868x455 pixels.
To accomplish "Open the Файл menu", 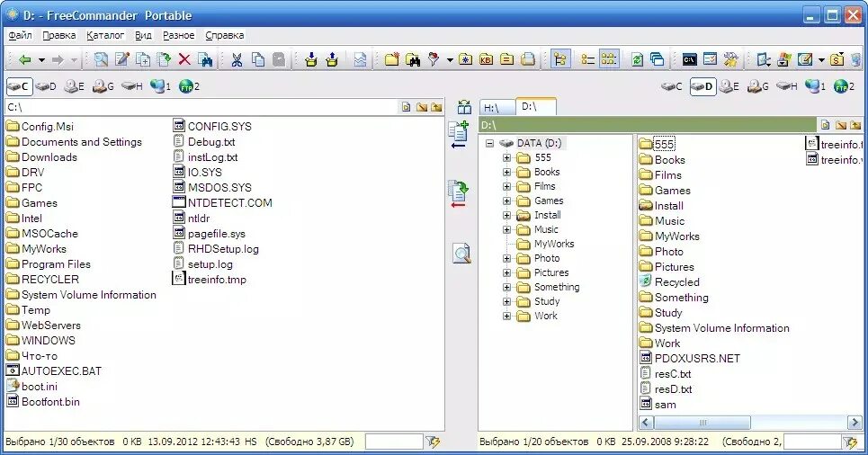I will (20, 35).
